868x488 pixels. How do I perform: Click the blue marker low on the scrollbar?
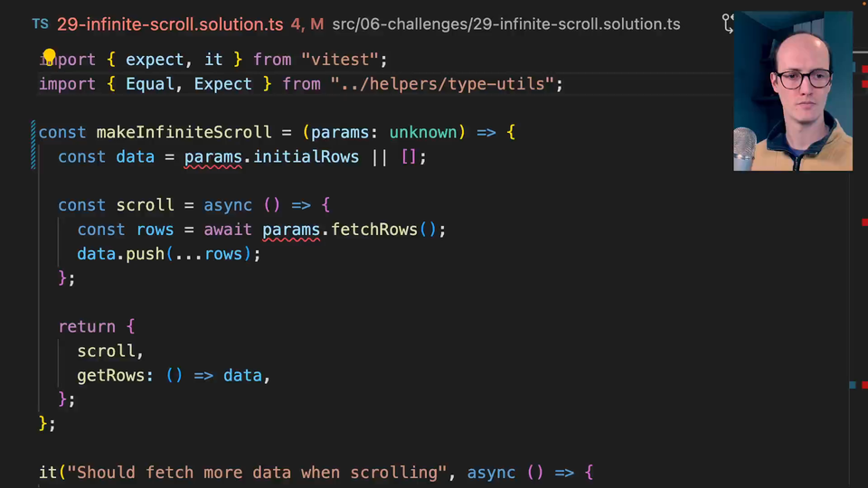pyautogui.click(x=852, y=385)
